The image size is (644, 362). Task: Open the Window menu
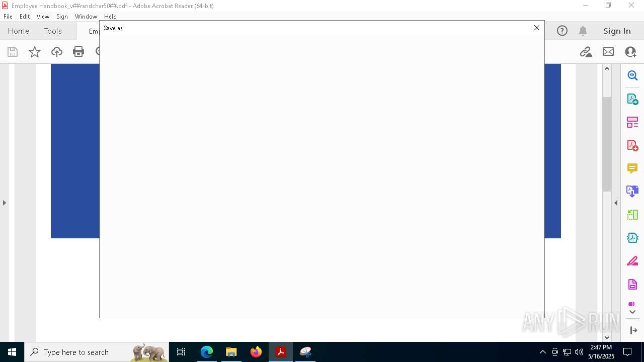click(86, 17)
